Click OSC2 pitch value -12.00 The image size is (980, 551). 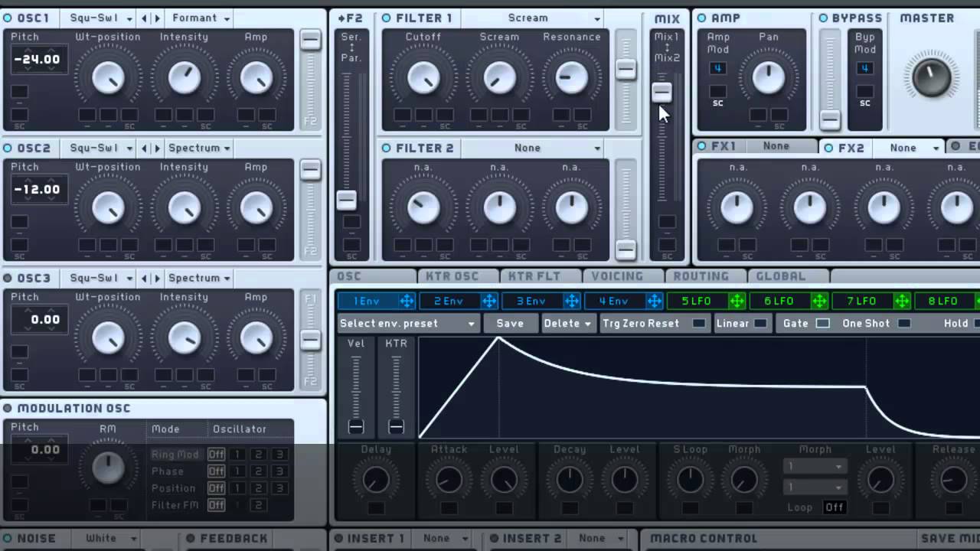click(x=37, y=189)
